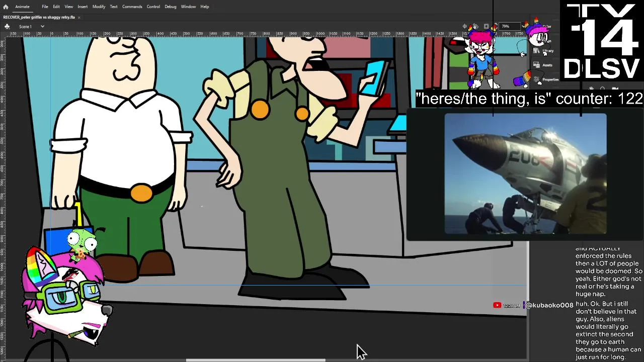Switch to RECOVER_peter griffin vs shaggy retry.fla tab

[39, 17]
